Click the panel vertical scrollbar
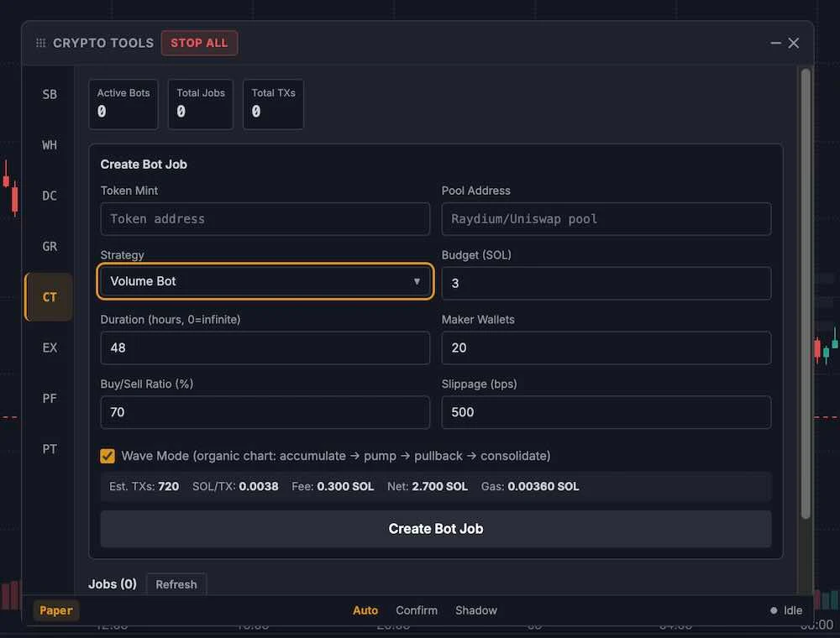This screenshot has height=638, width=840. click(x=806, y=293)
